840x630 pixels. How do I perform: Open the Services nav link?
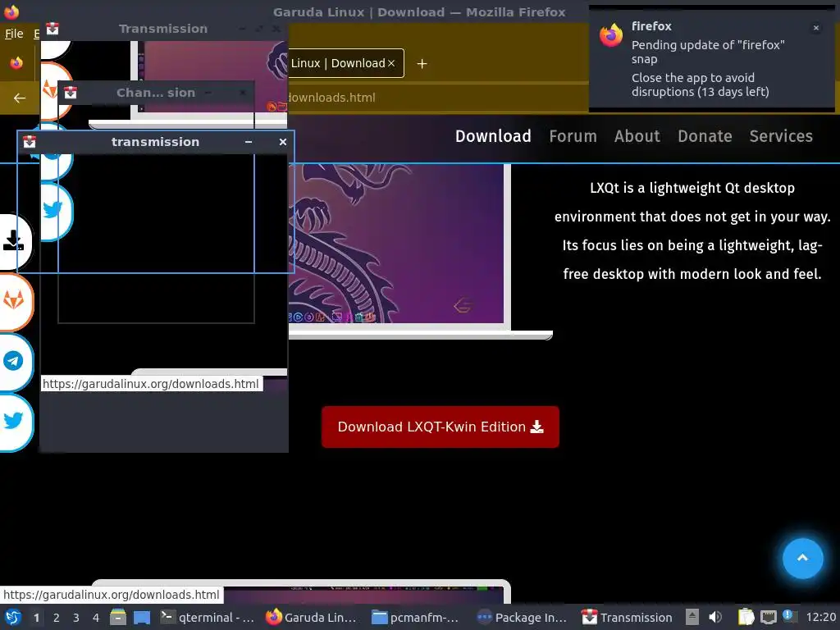[x=781, y=136]
